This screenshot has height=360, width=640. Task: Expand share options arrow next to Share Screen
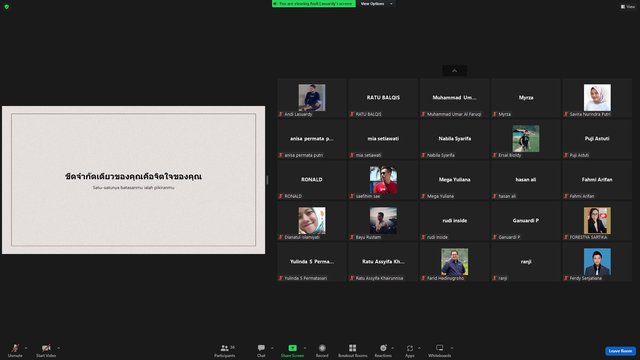click(305, 348)
